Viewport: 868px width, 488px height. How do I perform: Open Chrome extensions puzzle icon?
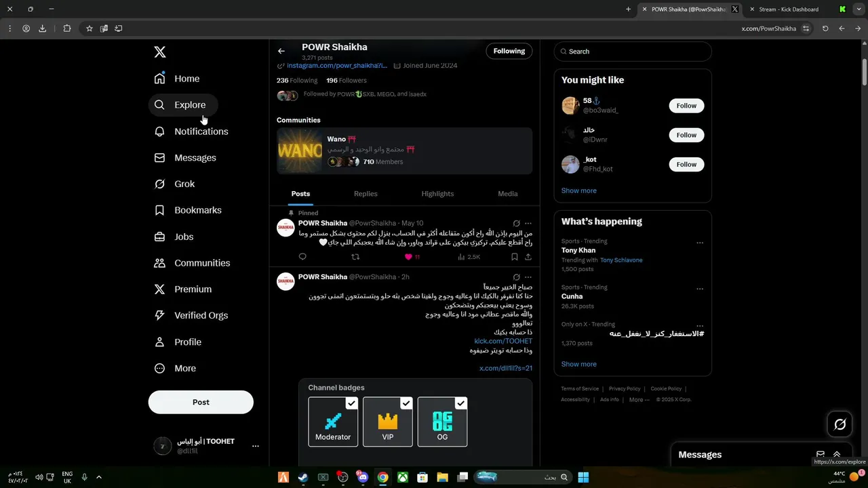[66, 28]
